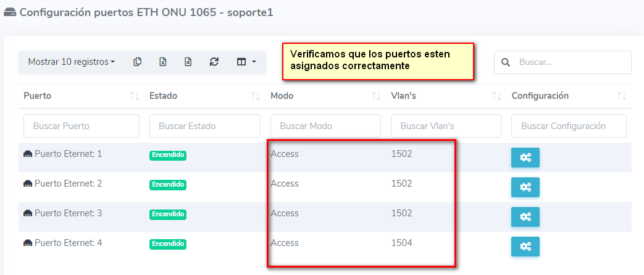Click the Buscar Vlan's filter input
644x275 pixels.
[x=446, y=126]
